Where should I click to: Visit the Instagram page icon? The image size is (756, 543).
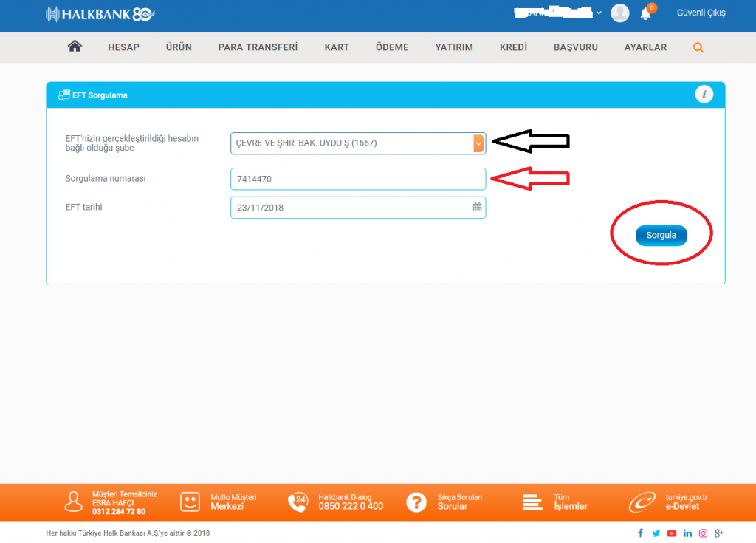click(703, 533)
